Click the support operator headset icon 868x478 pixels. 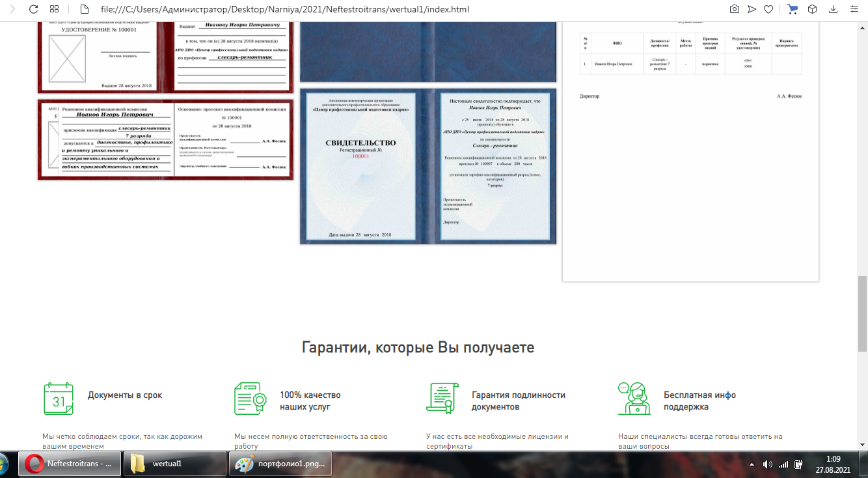(x=634, y=399)
